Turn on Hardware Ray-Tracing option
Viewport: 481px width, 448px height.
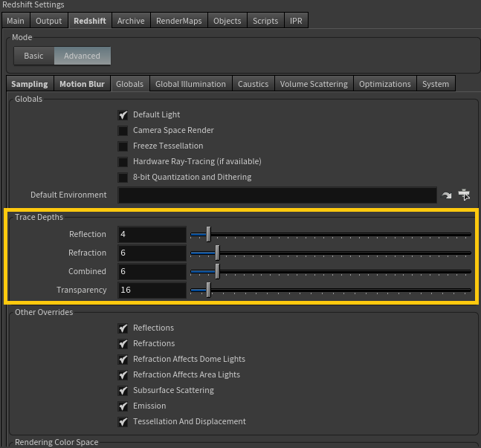point(123,162)
